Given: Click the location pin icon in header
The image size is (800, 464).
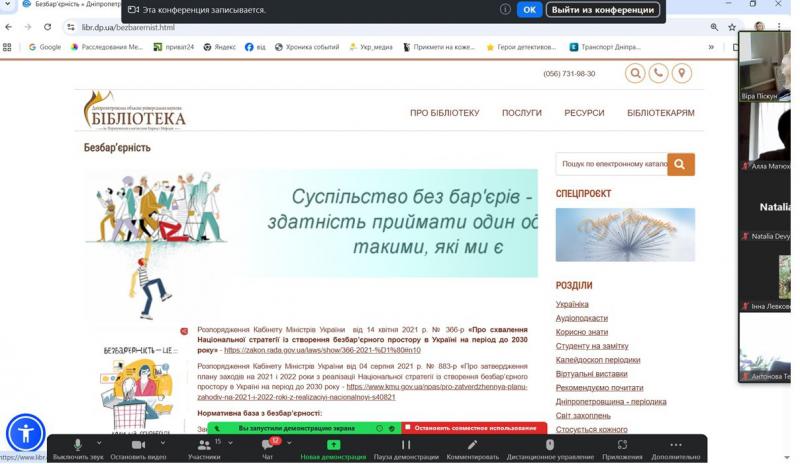Looking at the screenshot, I should (x=682, y=73).
